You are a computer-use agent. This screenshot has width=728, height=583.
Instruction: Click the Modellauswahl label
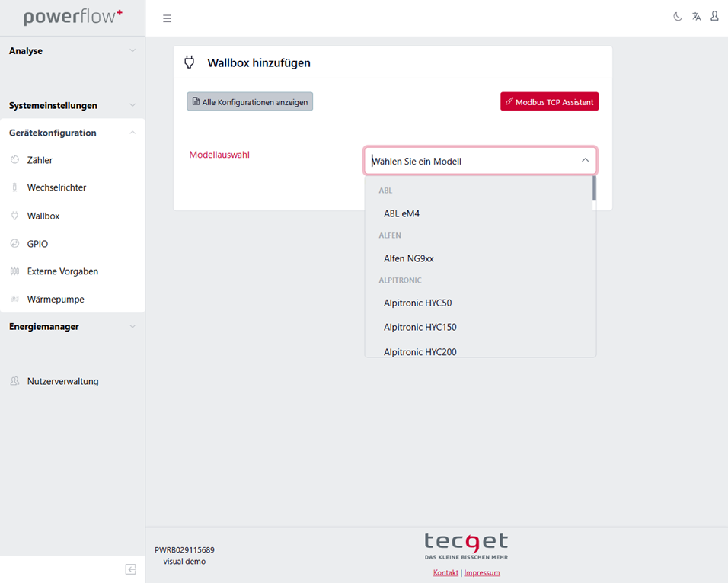pyautogui.click(x=219, y=155)
